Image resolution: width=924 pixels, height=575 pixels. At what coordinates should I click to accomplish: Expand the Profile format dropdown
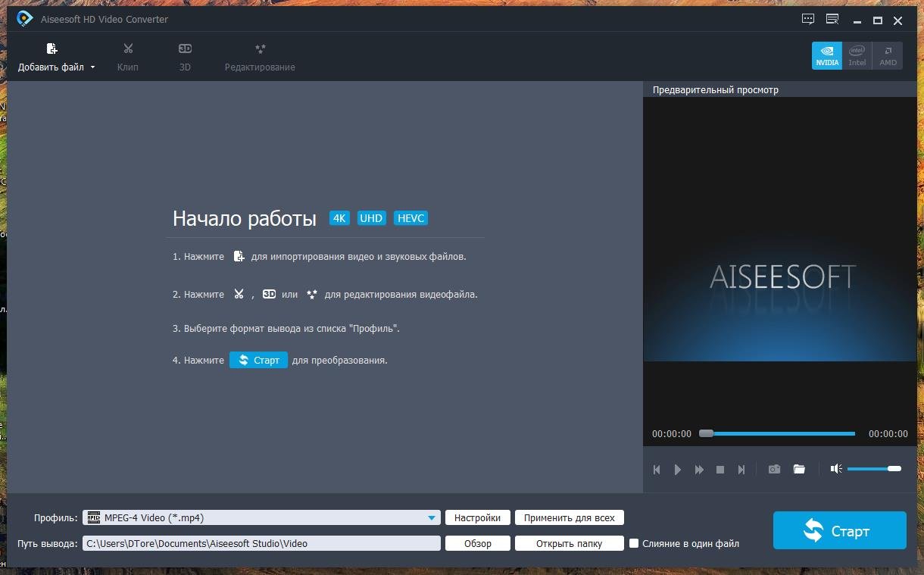tap(432, 518)
